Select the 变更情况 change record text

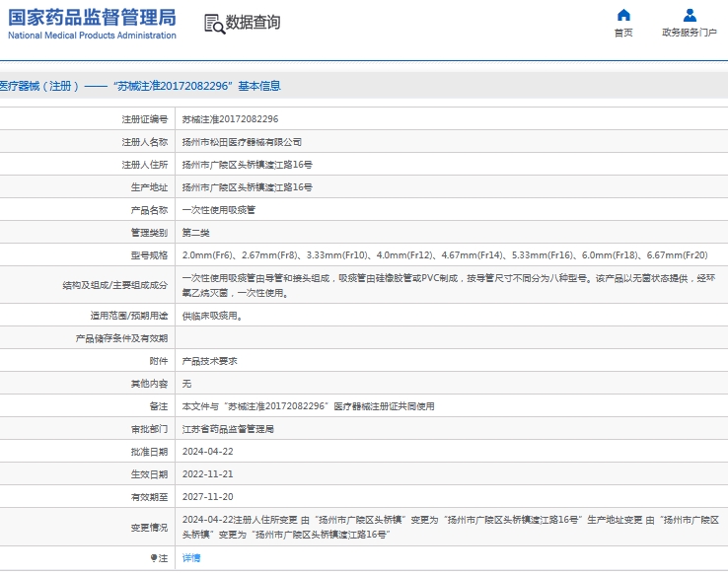click(x=451, y=528)
